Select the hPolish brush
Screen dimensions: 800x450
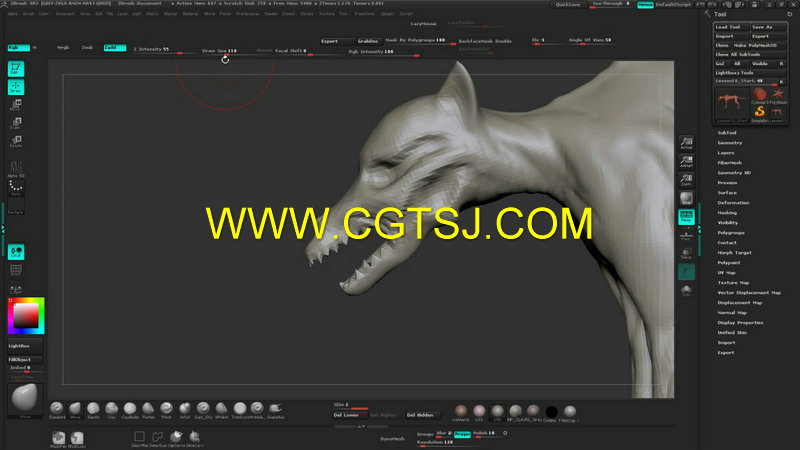(x=221, y=409)
